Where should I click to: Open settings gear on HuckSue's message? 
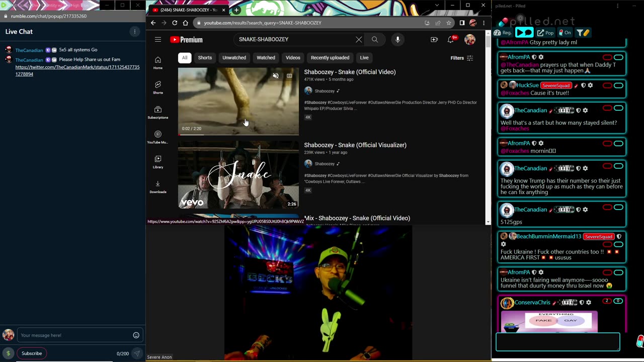590,85
